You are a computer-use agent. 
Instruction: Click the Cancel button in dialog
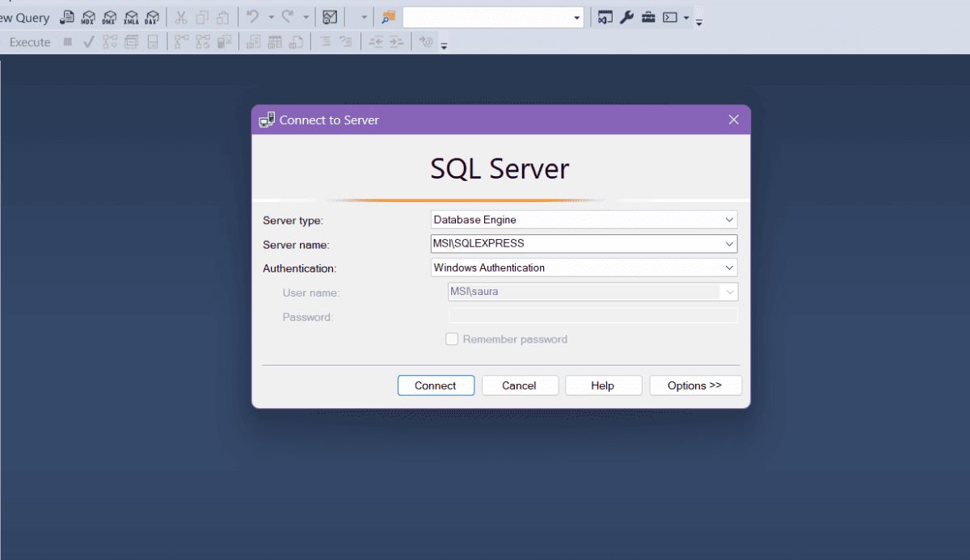point(519,385)
